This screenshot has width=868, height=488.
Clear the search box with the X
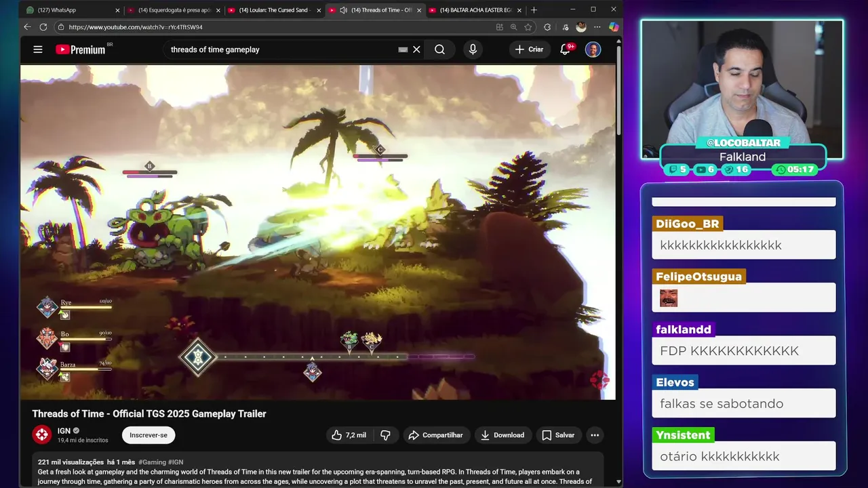(x=416, y=49)
